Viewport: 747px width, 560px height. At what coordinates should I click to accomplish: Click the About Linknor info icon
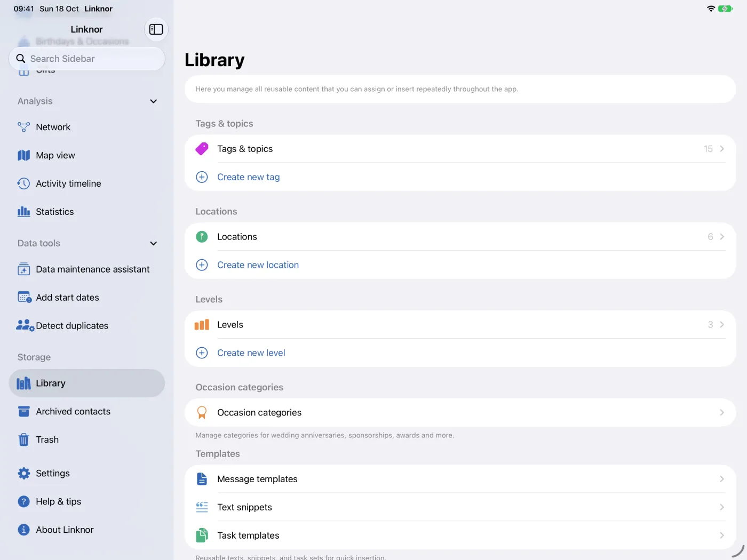click(23, 530)
